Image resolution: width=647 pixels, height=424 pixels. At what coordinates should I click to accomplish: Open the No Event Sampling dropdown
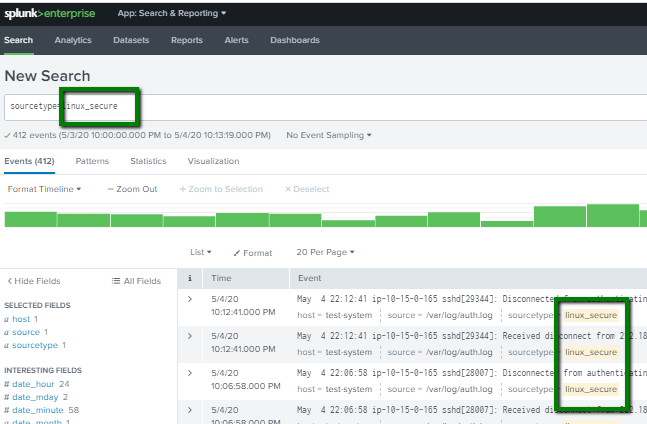329,135
